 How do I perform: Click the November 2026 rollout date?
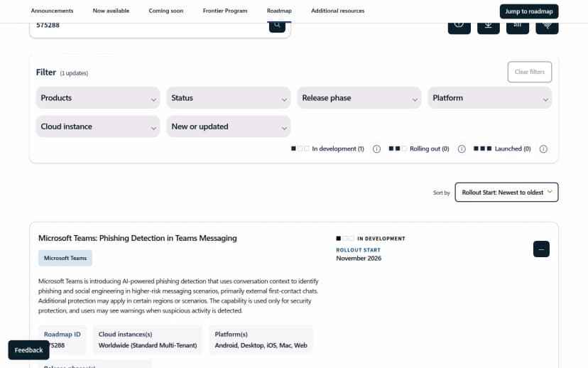[359, 259]
